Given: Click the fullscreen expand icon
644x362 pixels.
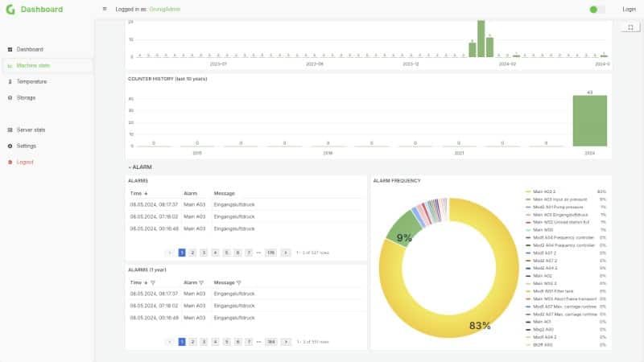Looking at the screenshot, I should [630, 27].
